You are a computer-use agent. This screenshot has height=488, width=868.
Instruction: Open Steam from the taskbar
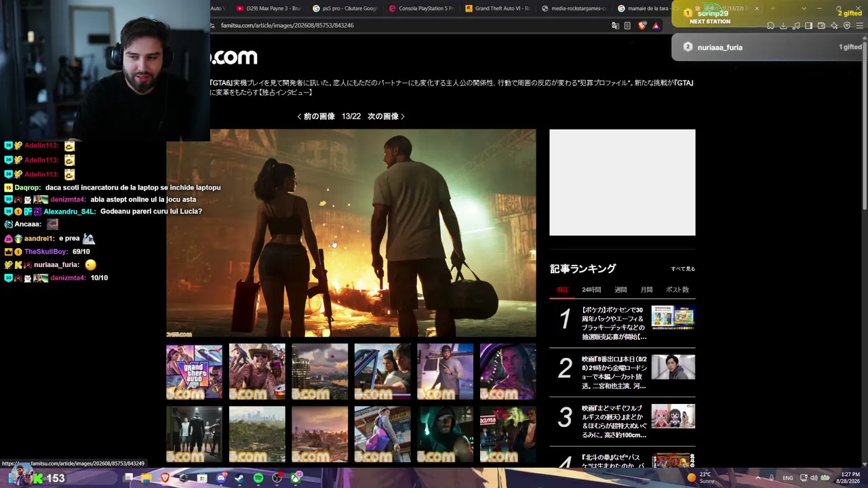(x=239, y=479)
